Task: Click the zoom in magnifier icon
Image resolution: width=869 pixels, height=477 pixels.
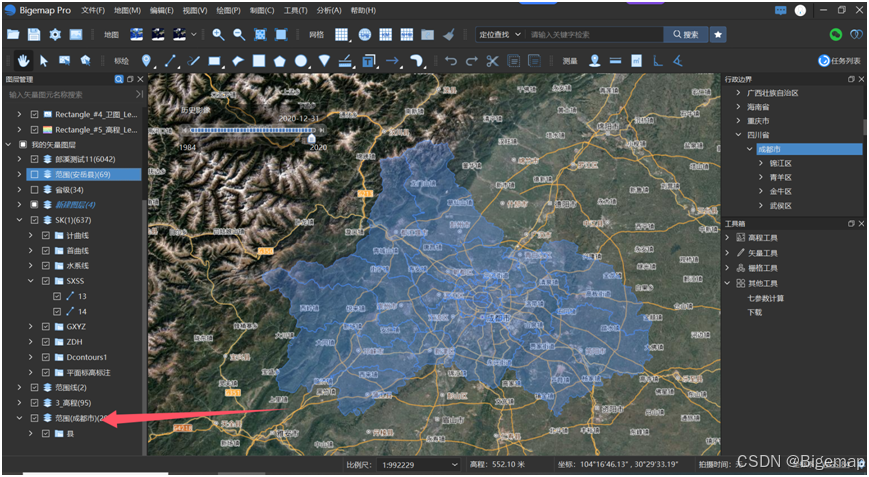Action: pos(218,34)
